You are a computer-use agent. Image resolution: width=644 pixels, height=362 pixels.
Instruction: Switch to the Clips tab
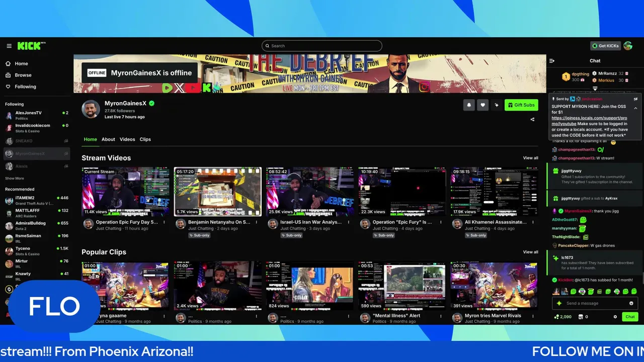tap(145, 139)
